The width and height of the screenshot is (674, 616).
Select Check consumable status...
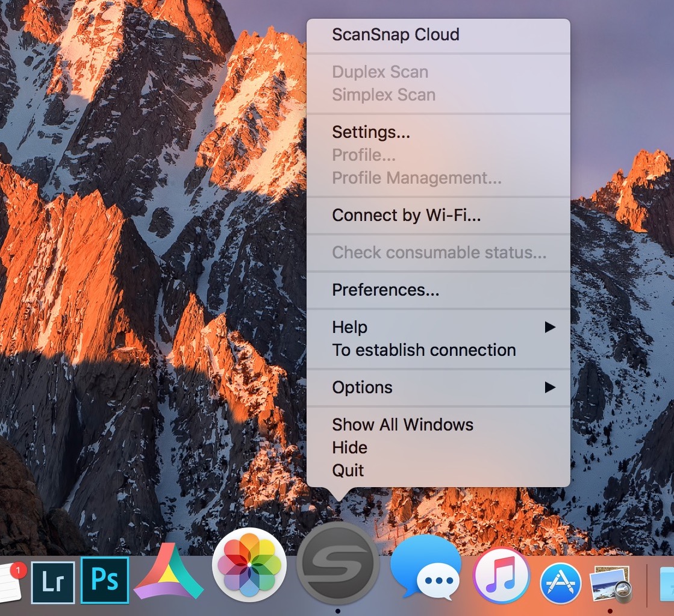(x=438, y=252)
